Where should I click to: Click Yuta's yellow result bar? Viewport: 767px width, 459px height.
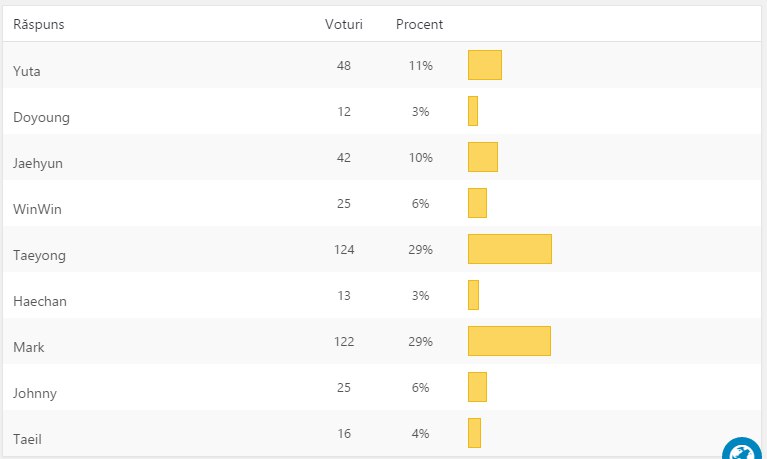click(x=485, y=65)
